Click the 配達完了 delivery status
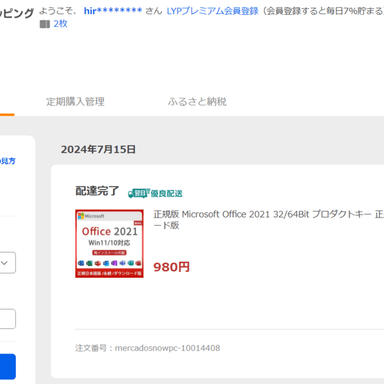384x384 pixels. point(97,191)
